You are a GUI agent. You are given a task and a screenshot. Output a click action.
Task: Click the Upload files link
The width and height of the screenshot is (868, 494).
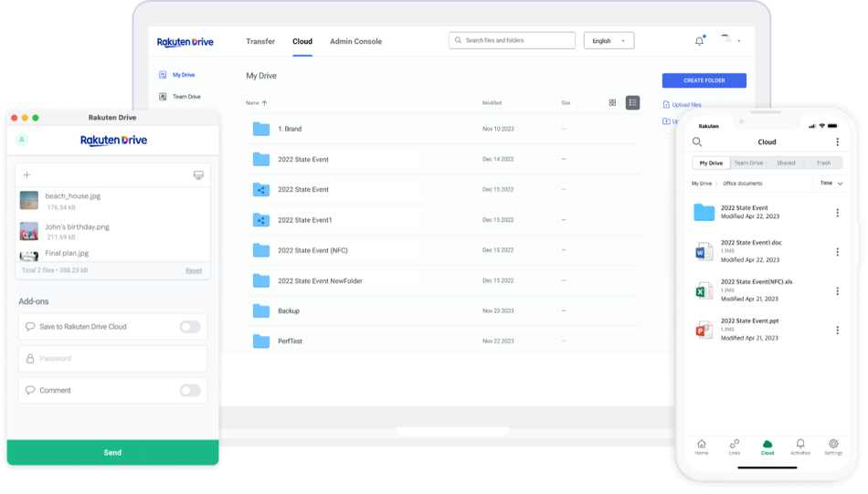point(682,105)
